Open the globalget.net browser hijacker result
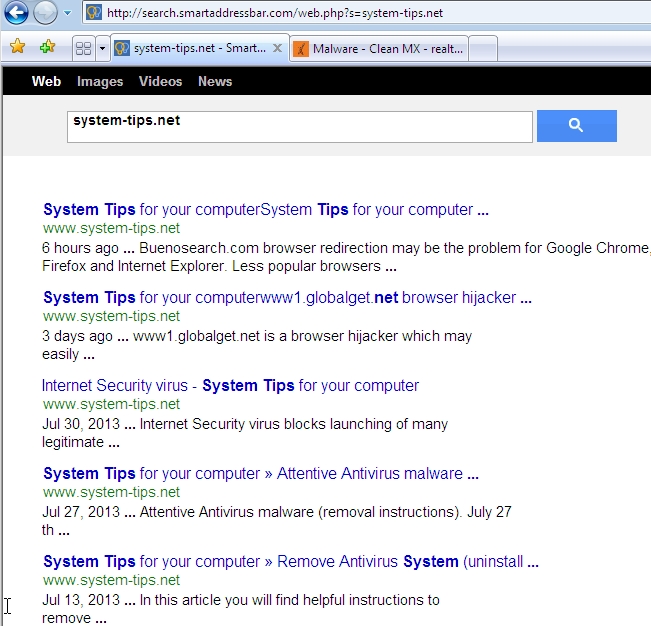This screenshot has height=626, width=651. (287, 298)
